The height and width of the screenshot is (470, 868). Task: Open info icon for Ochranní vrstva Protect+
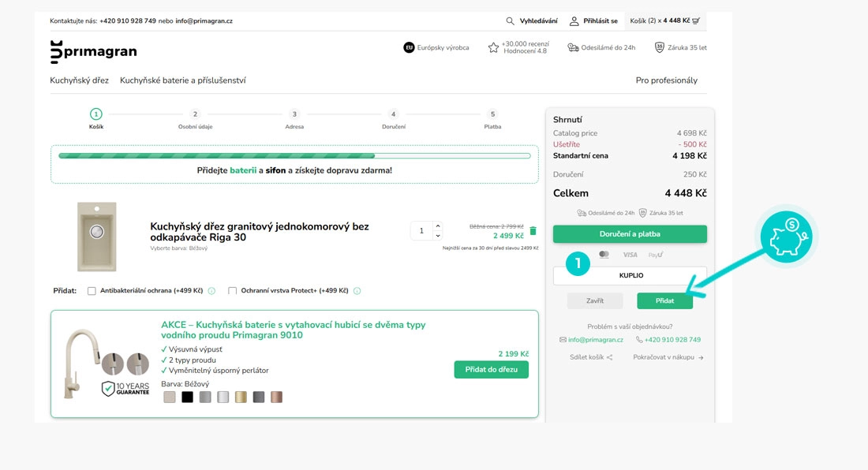pos(357,291)
